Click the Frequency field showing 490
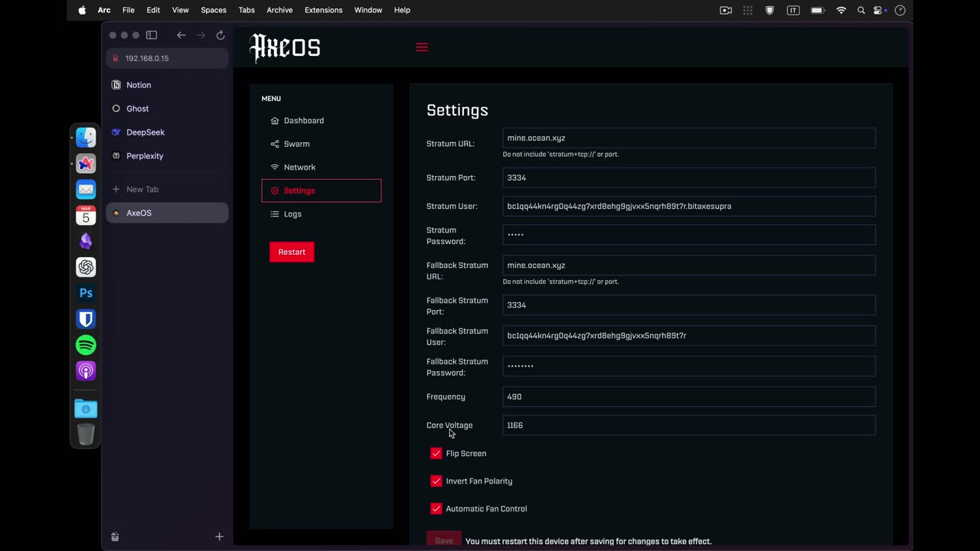 (x=689, y=396)
